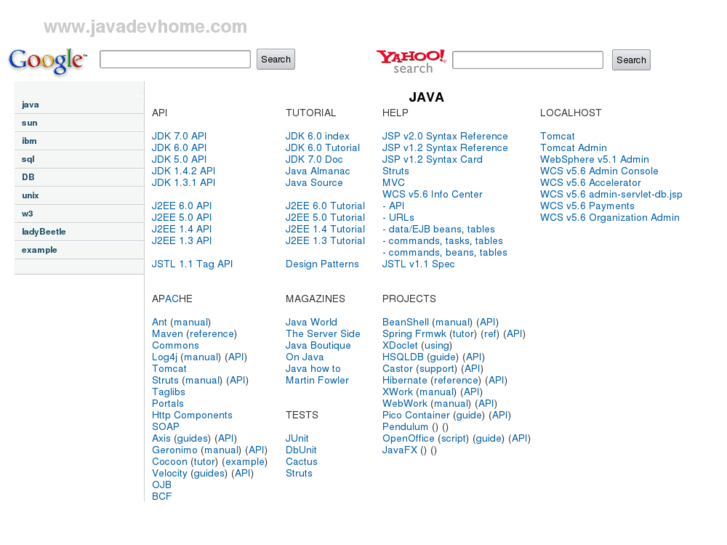Open the WCS v5.6 Info Center link
The width and height of the screenshot is (727, 545).
click(432, 194)
